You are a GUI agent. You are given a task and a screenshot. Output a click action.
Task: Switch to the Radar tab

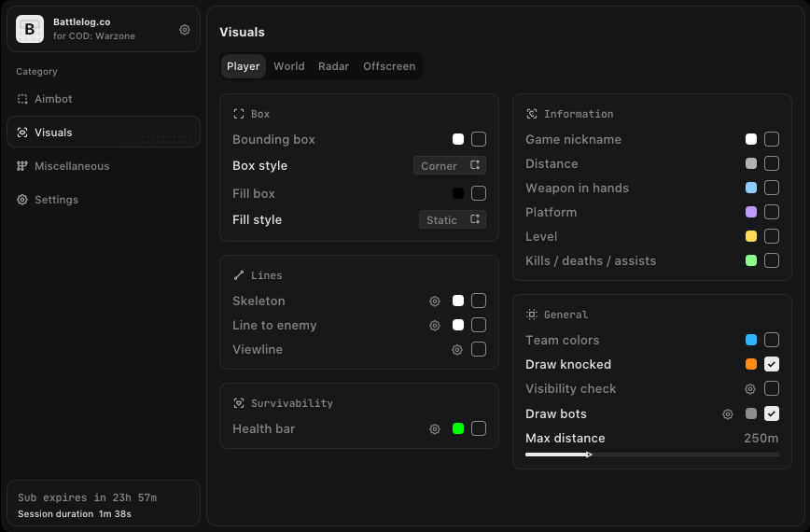[x=334, y=66]
